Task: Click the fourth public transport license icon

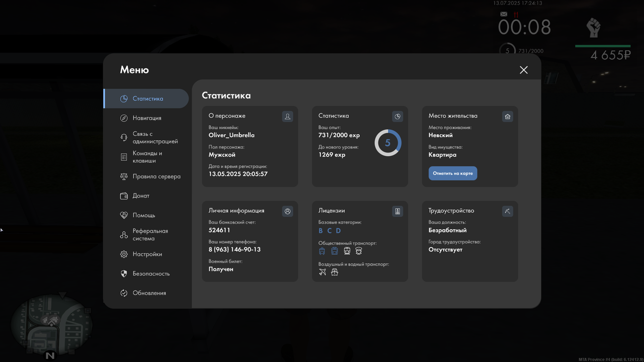Action: click(x=359, y=251)
